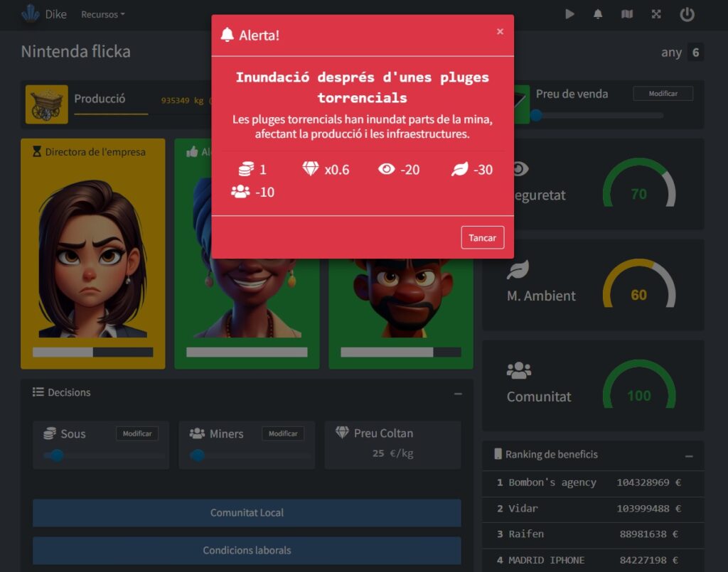Open notifications bell in top bar
Screen dimensions: 728x572
point(598,14)
